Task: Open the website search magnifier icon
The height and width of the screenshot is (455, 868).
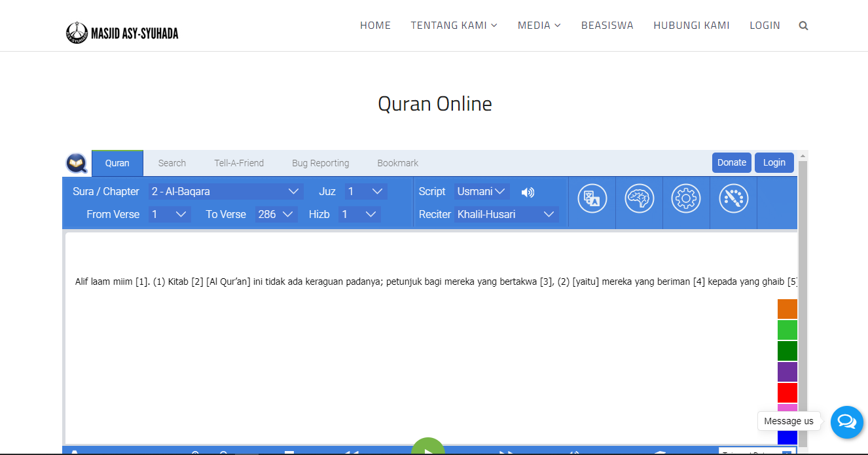Action: click(803, 26)
